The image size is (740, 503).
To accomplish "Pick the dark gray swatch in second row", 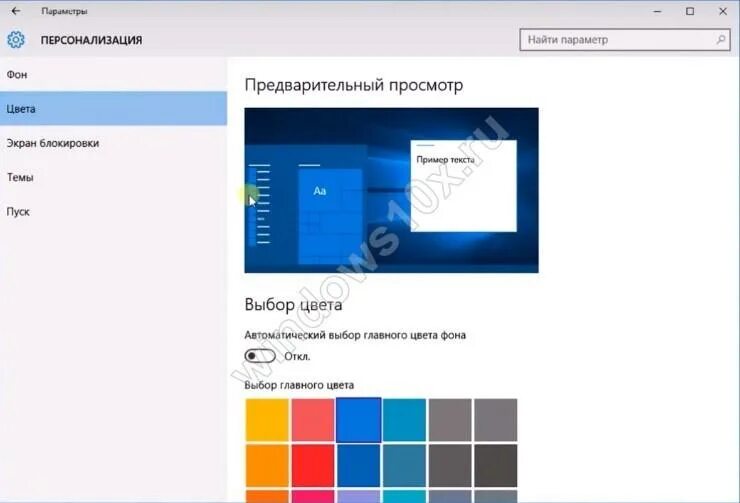I will coord(450,465).
